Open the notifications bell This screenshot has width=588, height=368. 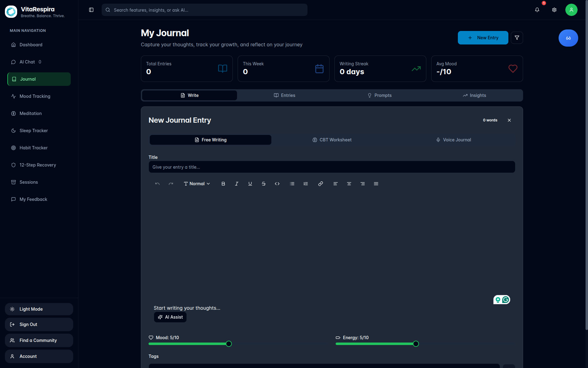point(537,10)
